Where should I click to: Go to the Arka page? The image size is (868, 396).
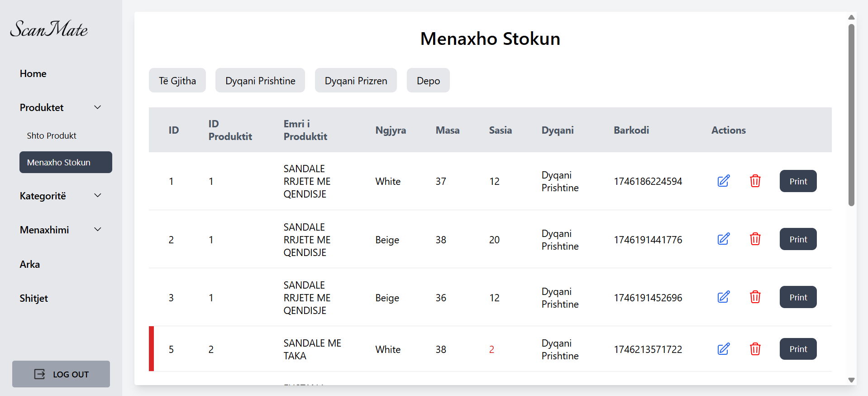click(30, 264)
